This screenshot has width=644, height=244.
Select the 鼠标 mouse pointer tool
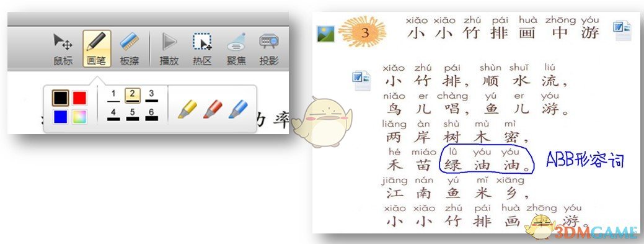click(x=63, y=50)
